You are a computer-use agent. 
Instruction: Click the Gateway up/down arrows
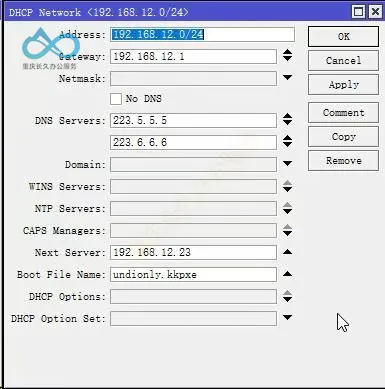tap(287, 55)
